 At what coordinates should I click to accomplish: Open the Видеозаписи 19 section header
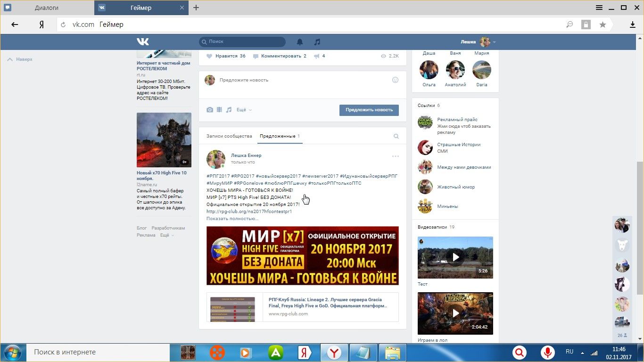(436, 227)
